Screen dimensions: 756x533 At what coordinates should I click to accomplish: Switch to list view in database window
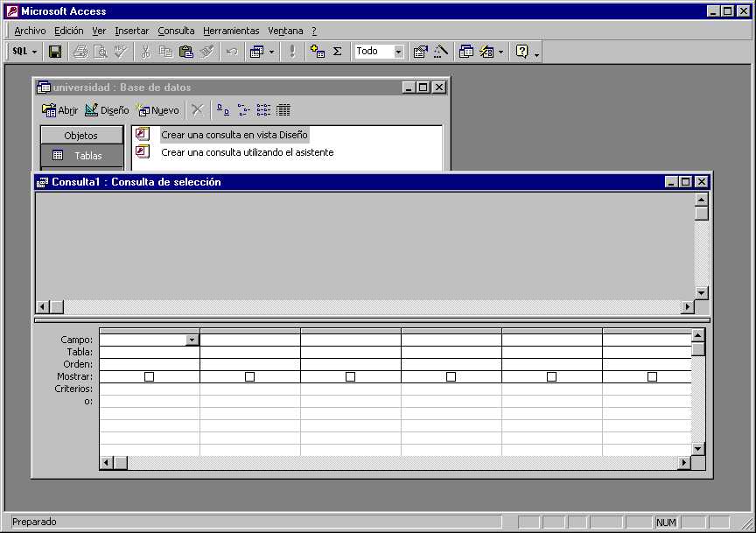click(x=263, y=110)
